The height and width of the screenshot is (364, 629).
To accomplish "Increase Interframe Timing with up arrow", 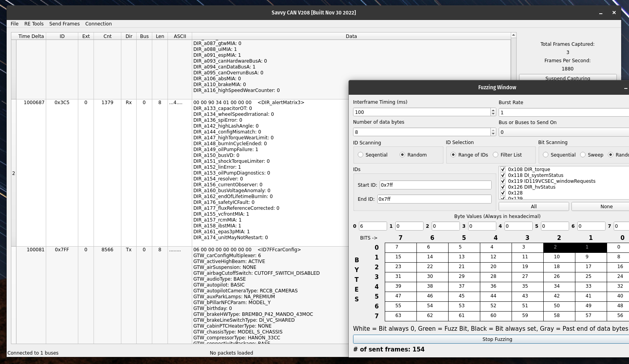I will coord(493,110).
